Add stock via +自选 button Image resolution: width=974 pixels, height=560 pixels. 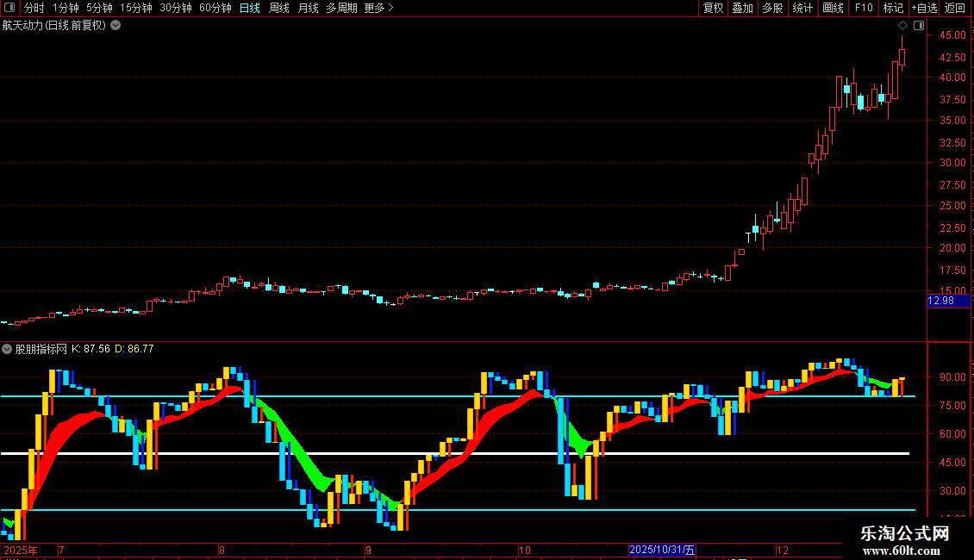pos(924,8)
